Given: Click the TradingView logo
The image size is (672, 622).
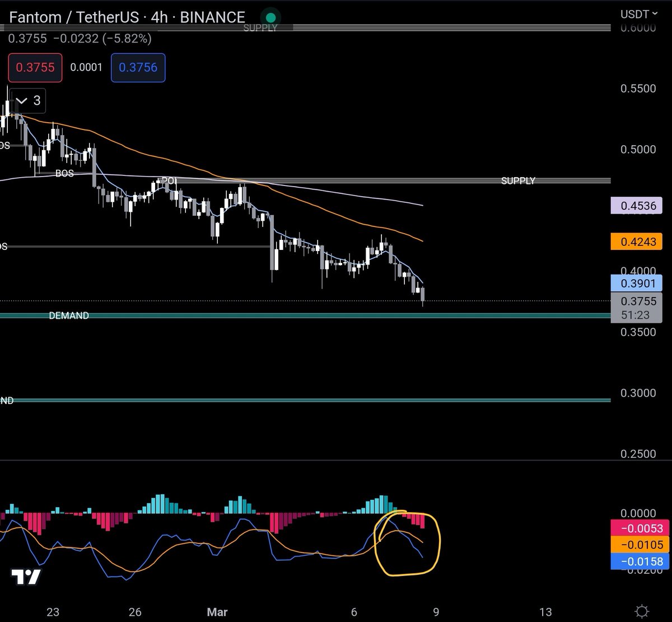Looking at the screenshot, I should point(26,577).
